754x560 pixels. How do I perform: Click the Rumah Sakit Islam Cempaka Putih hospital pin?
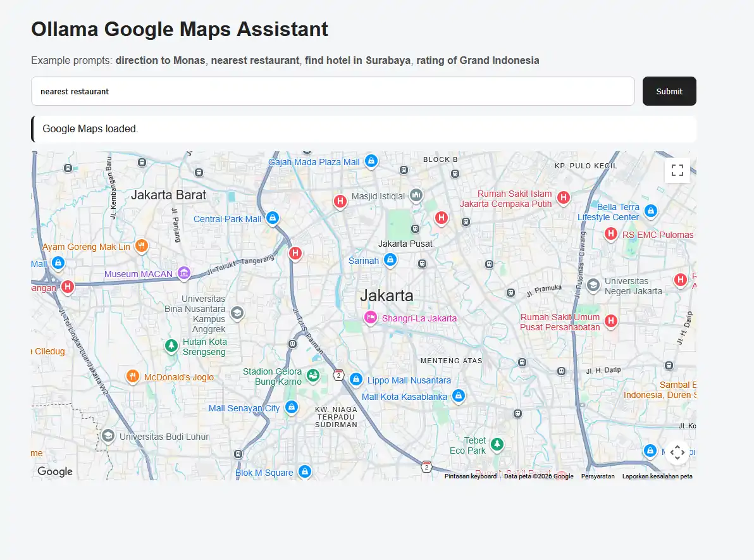click(563, 197)
